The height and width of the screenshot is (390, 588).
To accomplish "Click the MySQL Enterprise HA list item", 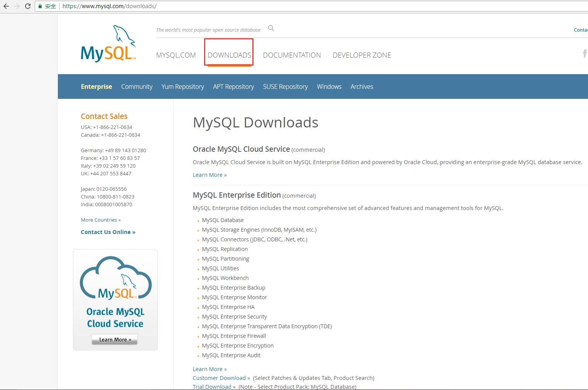I will [x=228, y=307].
